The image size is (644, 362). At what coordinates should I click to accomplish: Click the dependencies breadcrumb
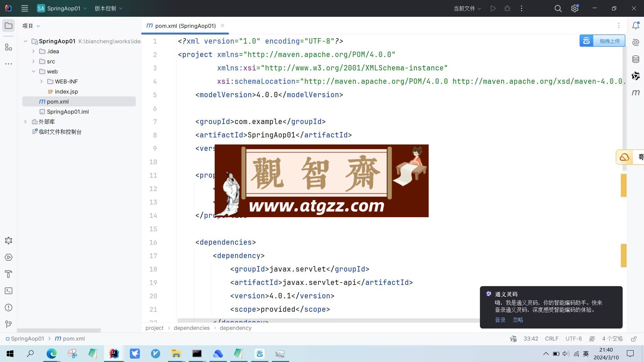(192, 328)
